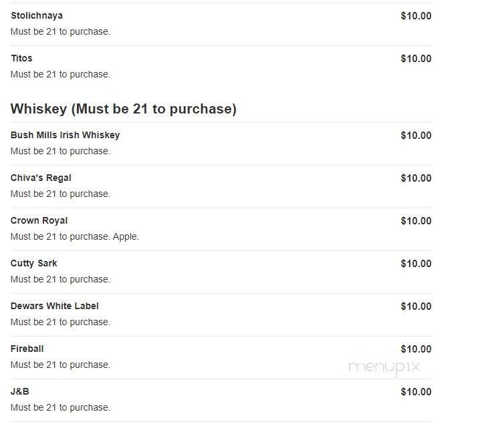This screenshot has height=422, width=504.
Task: Click the Crown Royal $10.00 price
Action: [416, 220]
